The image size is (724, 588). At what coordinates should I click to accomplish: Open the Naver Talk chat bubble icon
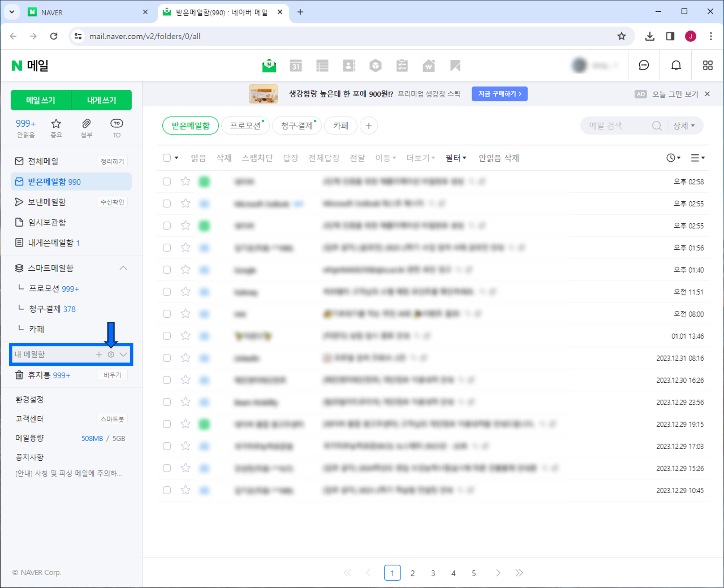coord(643,65)
